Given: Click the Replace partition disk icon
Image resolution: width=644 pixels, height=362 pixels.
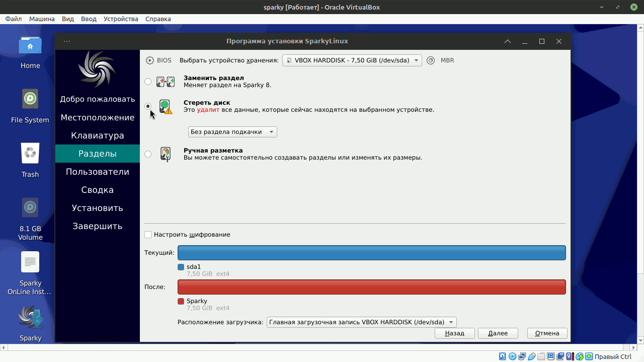Looking at the screenshot, I should tap(165, 82).
